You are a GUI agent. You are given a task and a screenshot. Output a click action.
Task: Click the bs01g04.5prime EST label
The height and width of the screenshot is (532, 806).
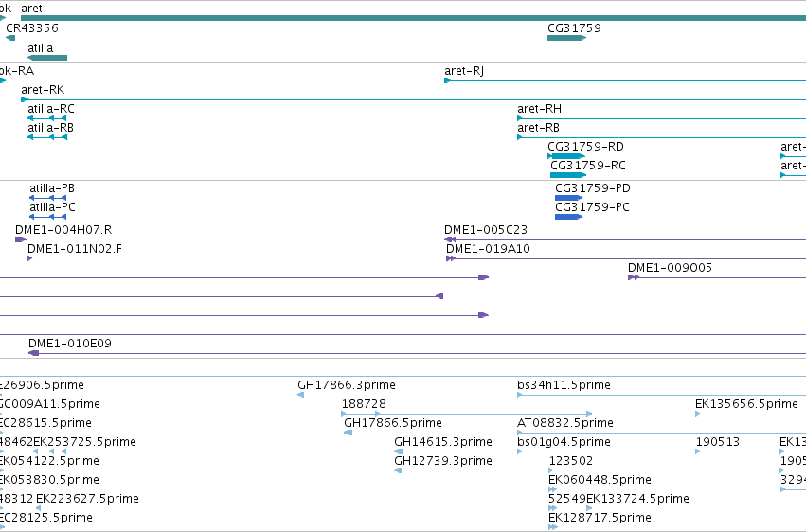point(564,442)
